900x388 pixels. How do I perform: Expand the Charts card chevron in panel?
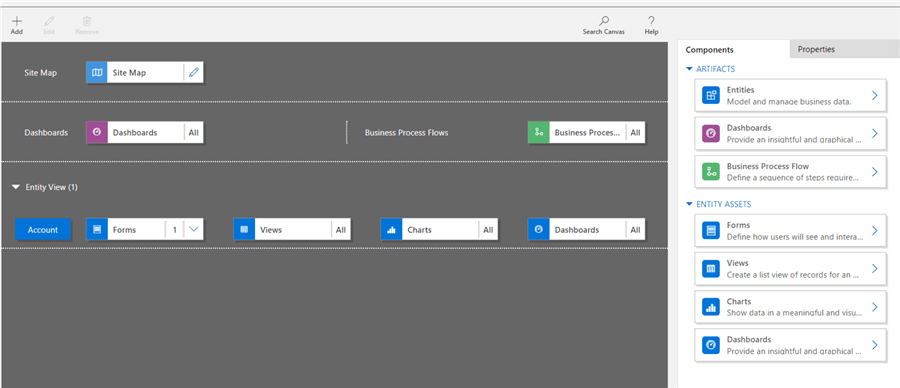(874, 307)
